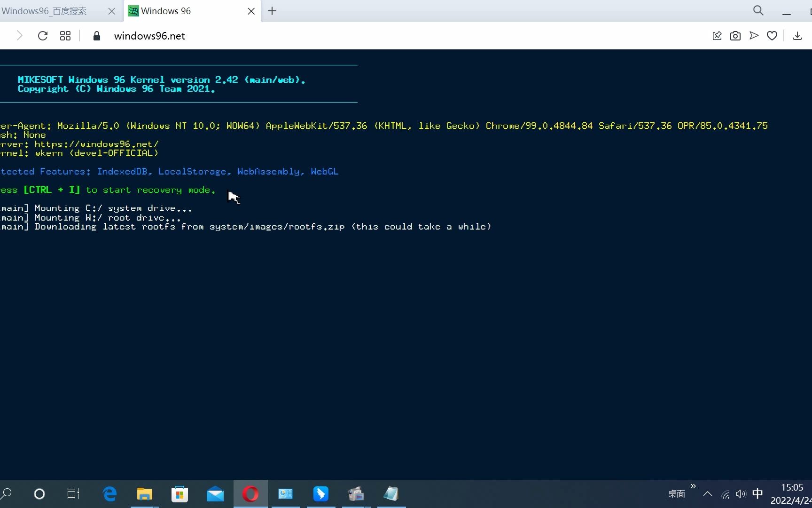Image resolution: width=812 pixels, height=508 pixels.
Task: Click the "wkern (devel-OFFICIAL)" kernel text
Action: point(96,153)
